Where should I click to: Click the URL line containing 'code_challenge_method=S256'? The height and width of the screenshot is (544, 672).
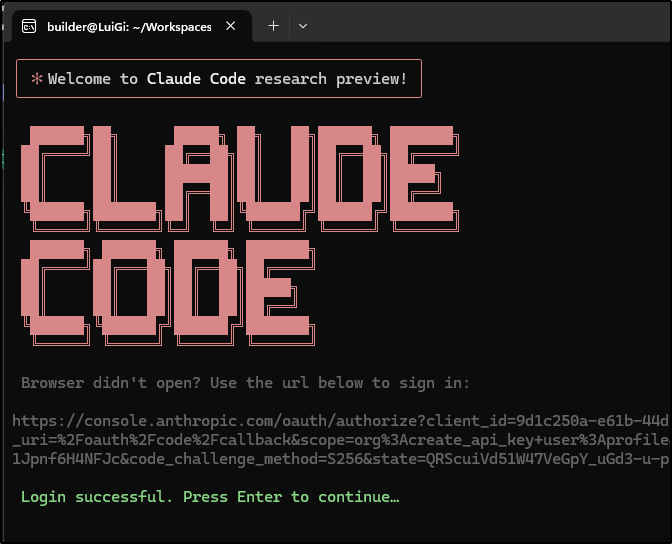(x=340, y=459)
